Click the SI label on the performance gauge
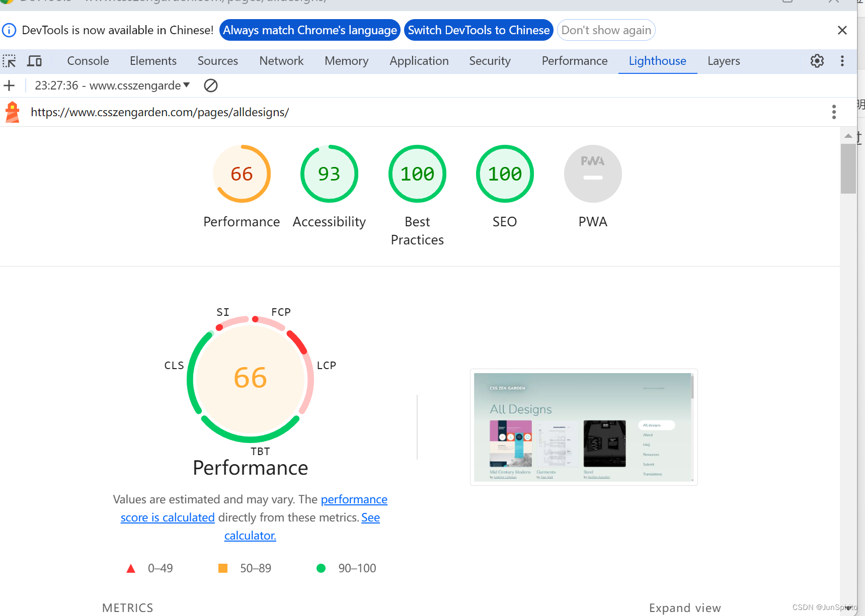The width and height of the screenshot is (865, 616). pos(223,312)
